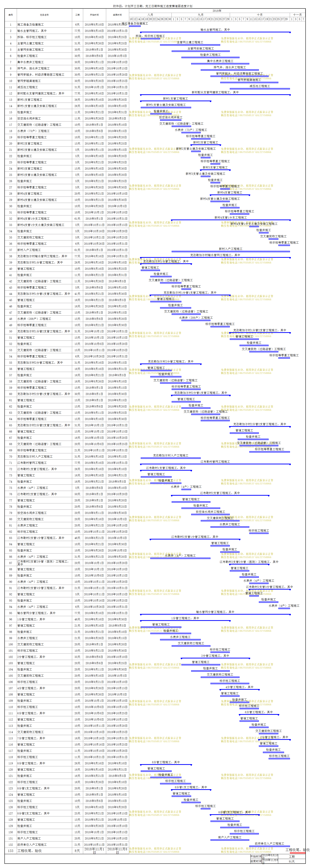Click the 8天 duration in row 133
310x868 pixels.
(77, 851)
